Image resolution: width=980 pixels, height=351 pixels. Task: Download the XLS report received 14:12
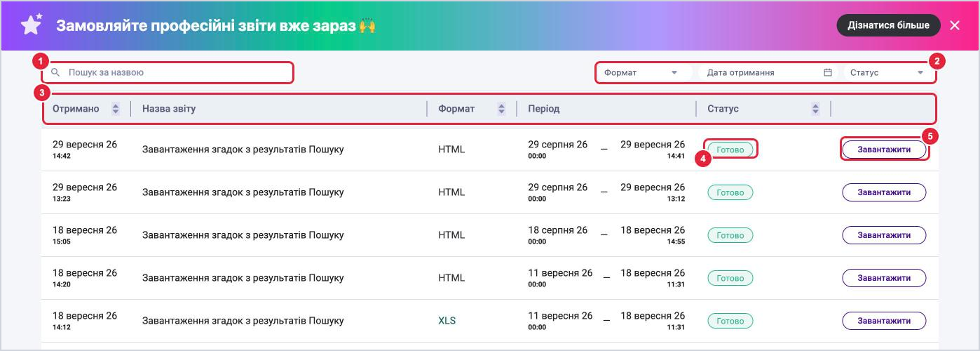click(x=884, y=321)
